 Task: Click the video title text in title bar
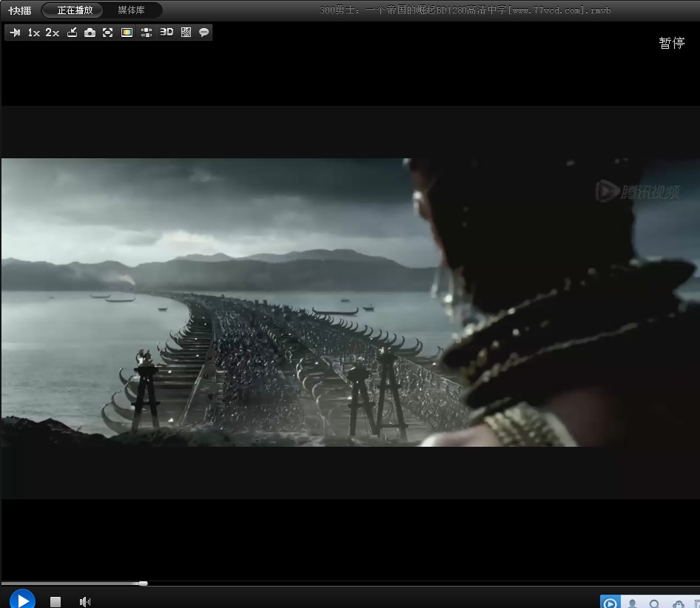pos(465,10)
